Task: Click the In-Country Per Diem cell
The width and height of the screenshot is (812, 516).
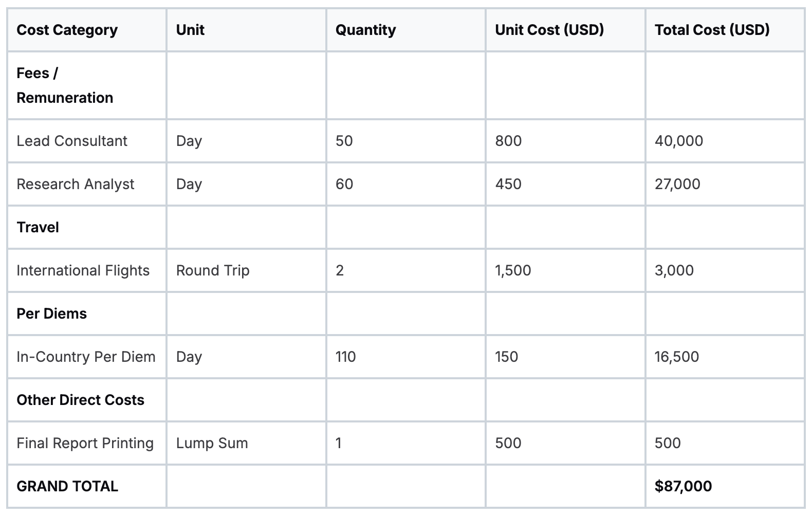Action: tap(86, 357)
